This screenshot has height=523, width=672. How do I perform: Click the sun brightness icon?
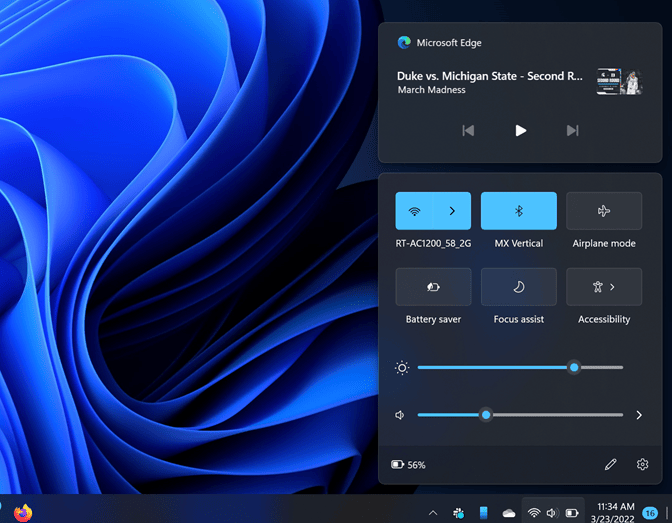(402, 368)
